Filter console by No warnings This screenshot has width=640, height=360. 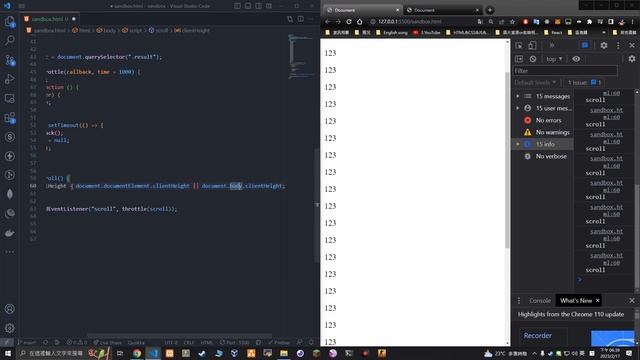543,132
